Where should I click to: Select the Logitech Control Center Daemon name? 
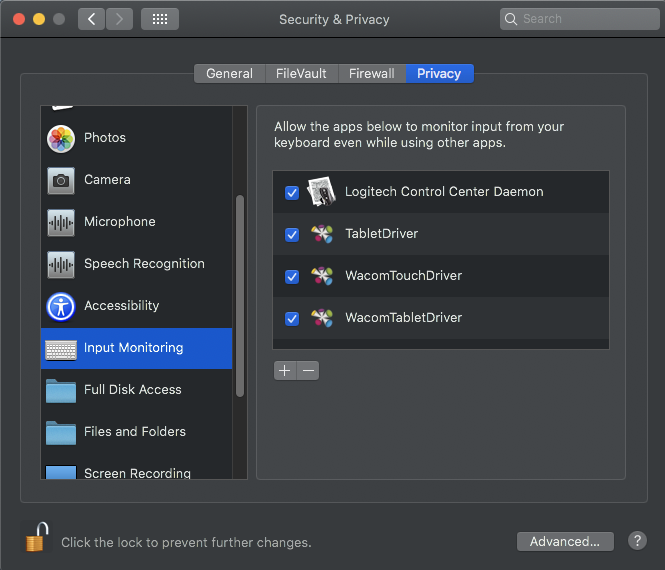click(x=444, y=192)
